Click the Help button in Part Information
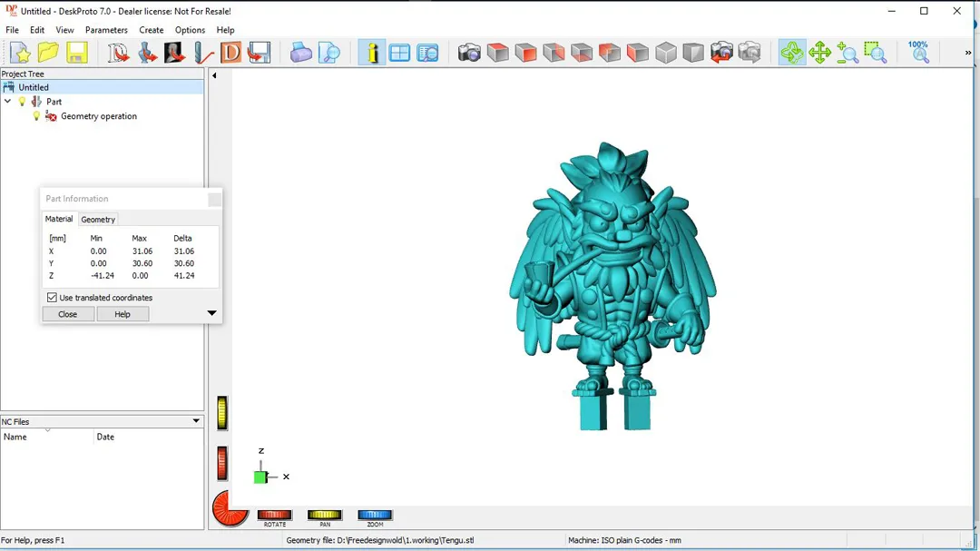The image size is (980, 551). click(x=122, y=314)
